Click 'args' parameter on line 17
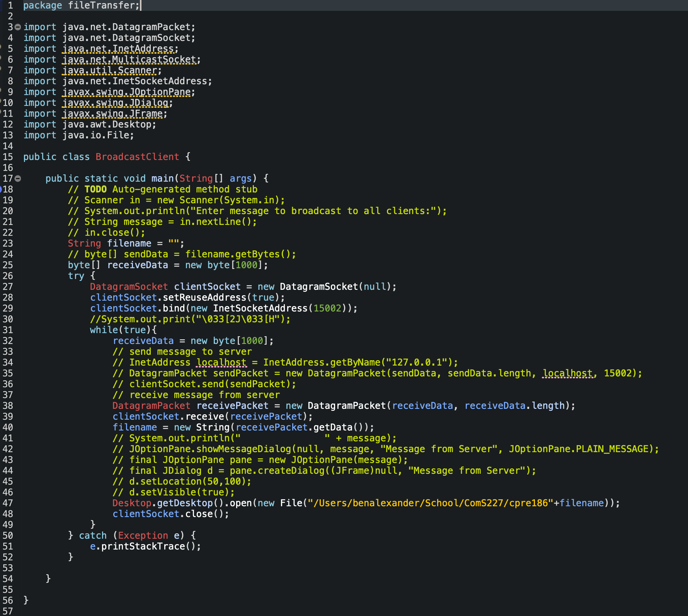The height and width of the screenshot is (616, 688). tap(241, 179)
